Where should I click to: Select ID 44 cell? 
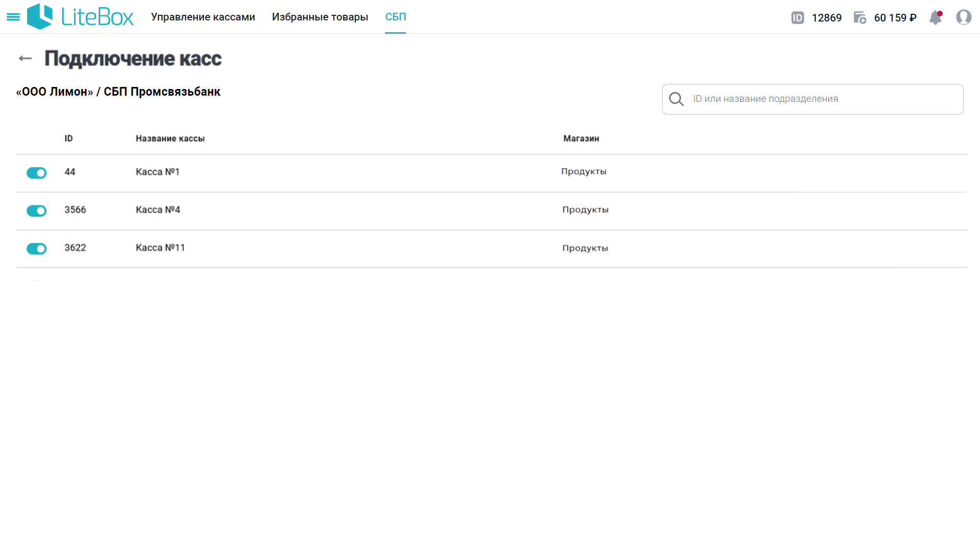(x=70, y=172)
